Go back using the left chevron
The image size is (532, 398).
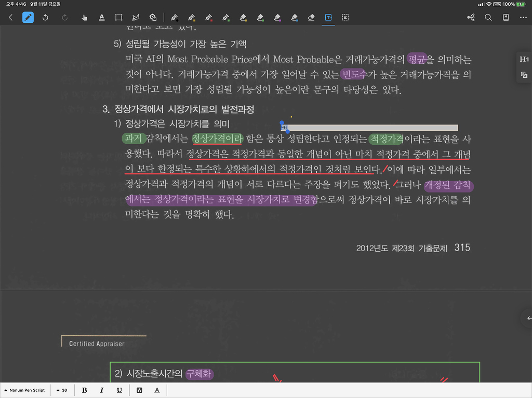coord(11,17)
